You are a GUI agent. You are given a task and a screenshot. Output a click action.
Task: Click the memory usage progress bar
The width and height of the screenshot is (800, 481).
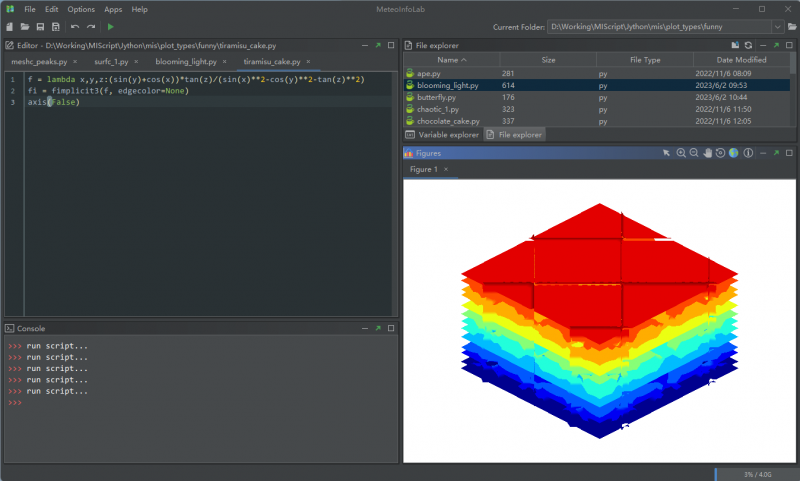click(755, 474)
